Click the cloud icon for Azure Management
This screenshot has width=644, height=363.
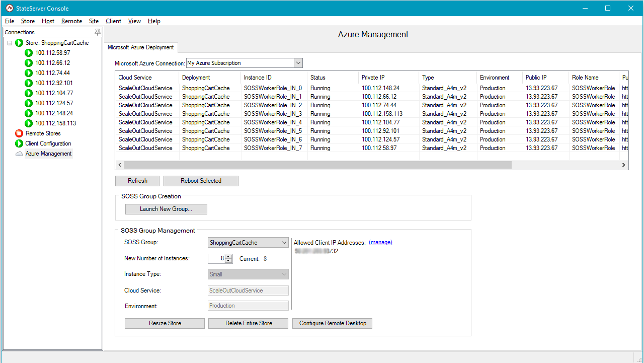click(19, 154)
